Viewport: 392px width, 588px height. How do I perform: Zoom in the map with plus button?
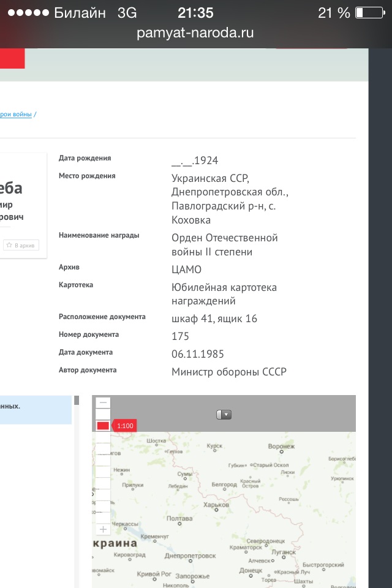104,529
